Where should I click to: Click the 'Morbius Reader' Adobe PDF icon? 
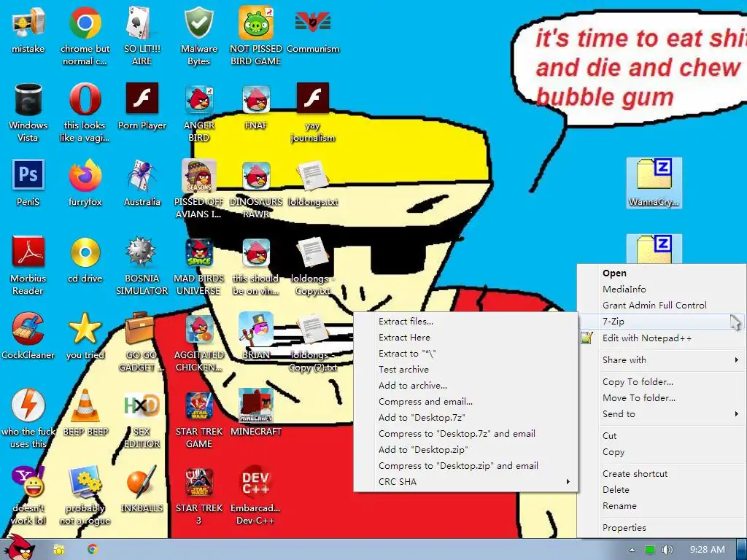[x=28, y=252]
